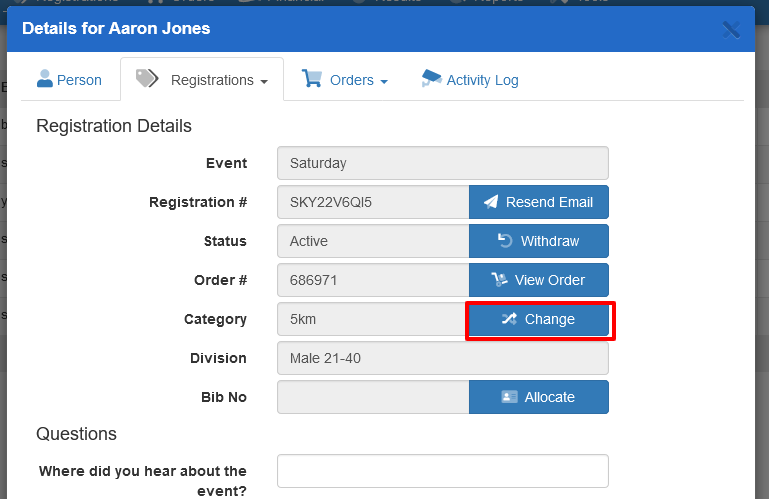The height and width of the screenshot is (499, 769).
Task: Click the Bib No input field
Action: 372,397
